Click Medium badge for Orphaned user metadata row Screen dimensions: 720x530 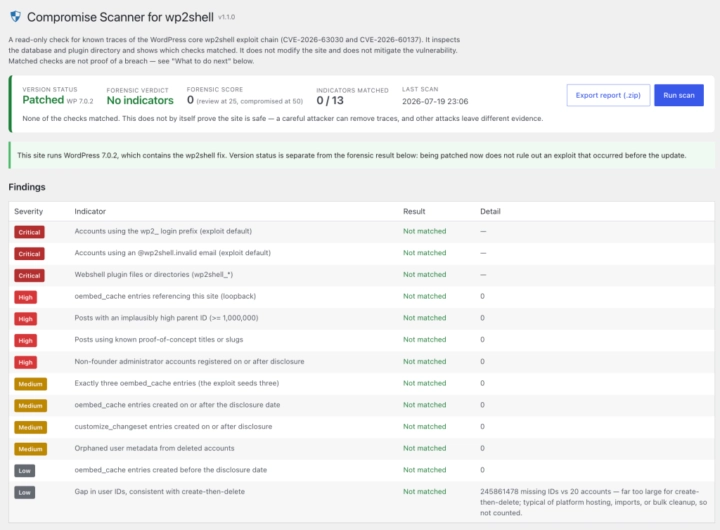(x=30, y=449)
